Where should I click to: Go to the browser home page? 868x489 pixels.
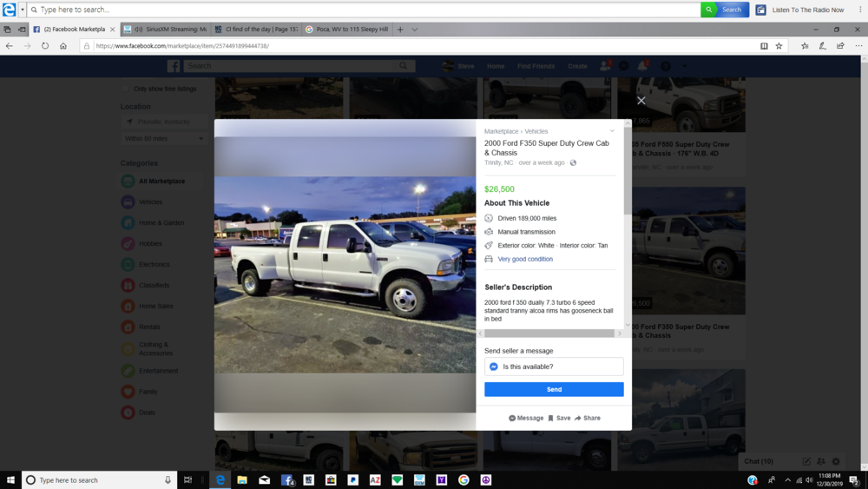coord(63,46)
